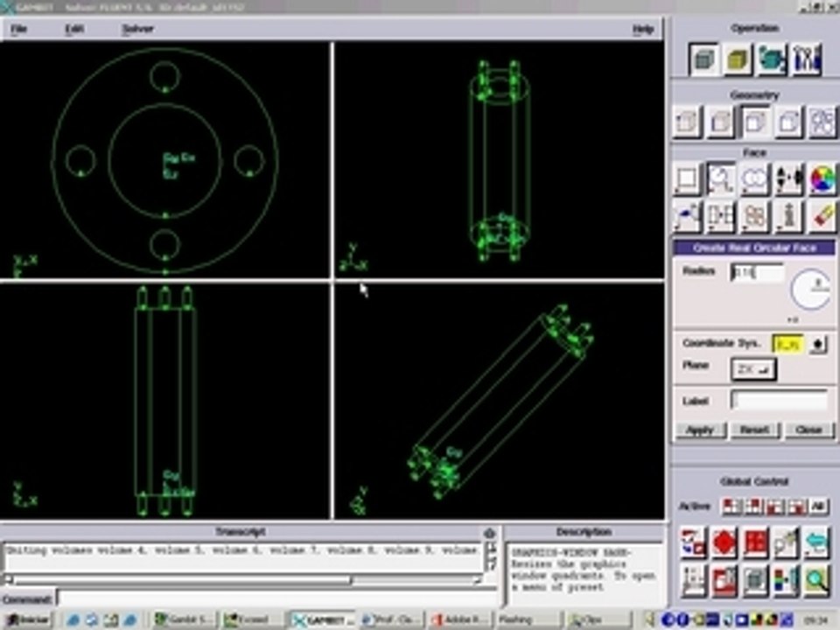Click the Summarize Faces info icon
This screenshot has width=840, height=630.
click(788, 217)
